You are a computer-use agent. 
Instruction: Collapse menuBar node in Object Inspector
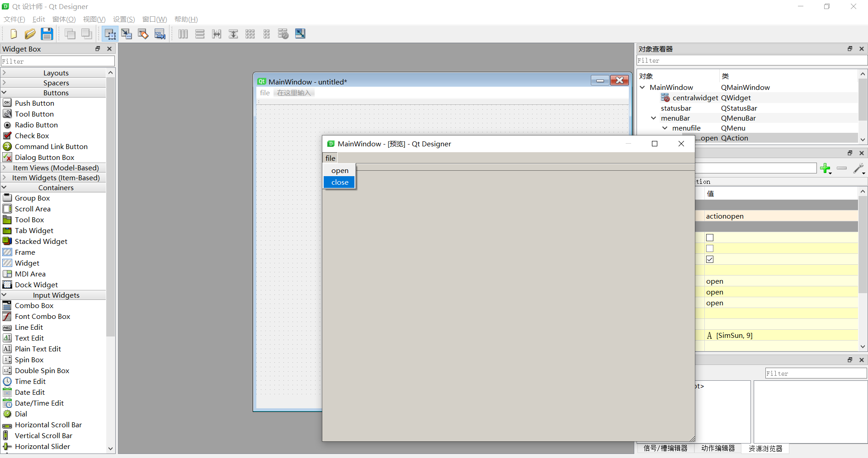[x=654, y=118]
